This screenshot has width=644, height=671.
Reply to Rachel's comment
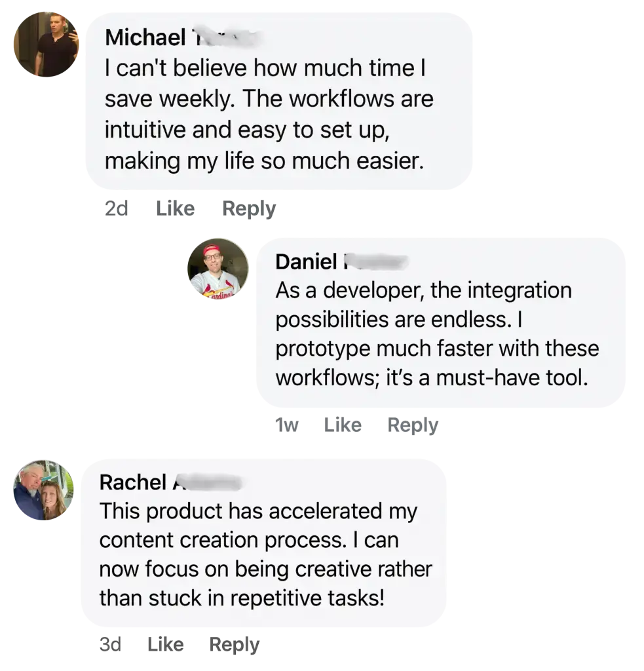point(235,645)
